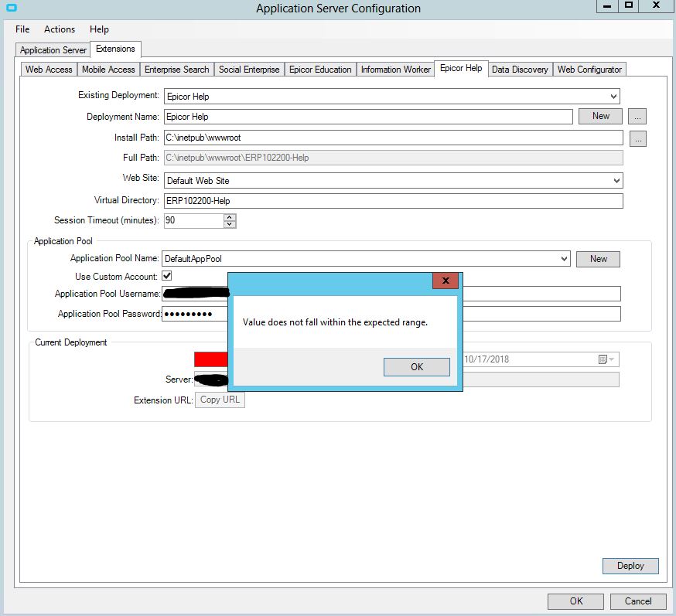Browse for deployment with the ellipsis button
This screenshot has height=616, width=676.
[637, 116]
